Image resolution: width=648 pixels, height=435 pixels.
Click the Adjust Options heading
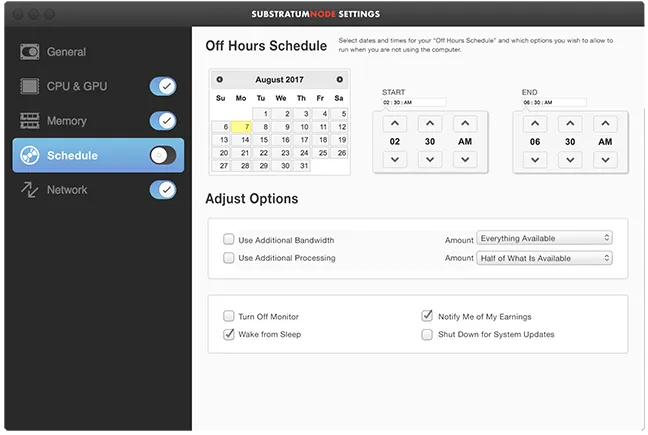pos(252,199)
